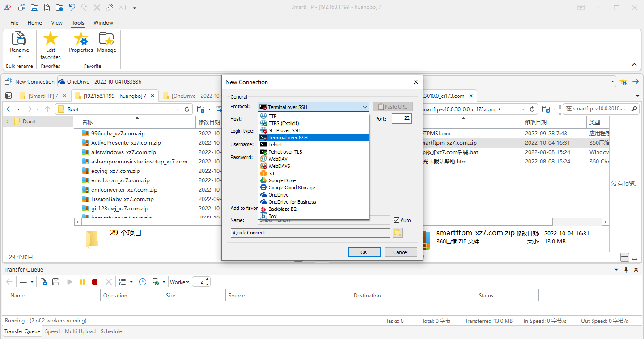Increase Workers count with up arrow
Image resolution: width=644 pixels, height=339 pixels.
(x=208, y=280)
